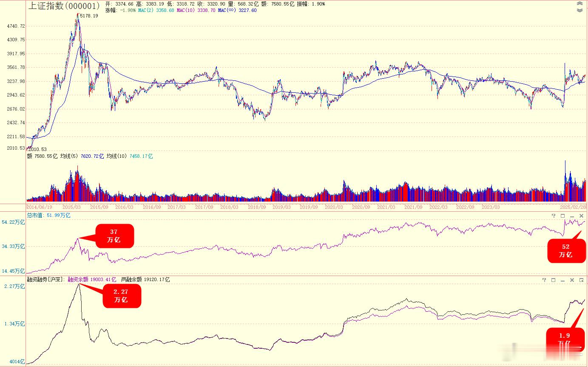
Task: Click the 涨幅 -1.98% value
Action: coord(121,10)
